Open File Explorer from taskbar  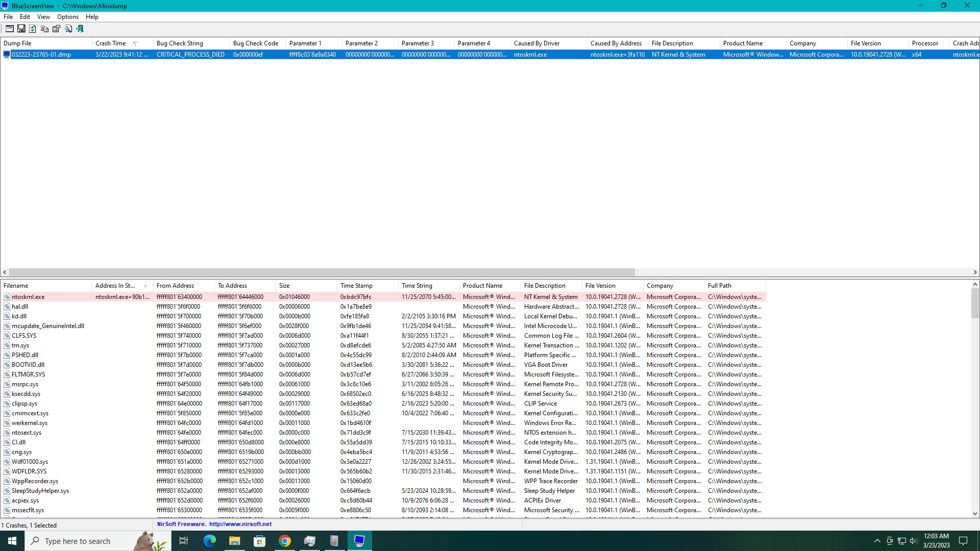point(234,541)
